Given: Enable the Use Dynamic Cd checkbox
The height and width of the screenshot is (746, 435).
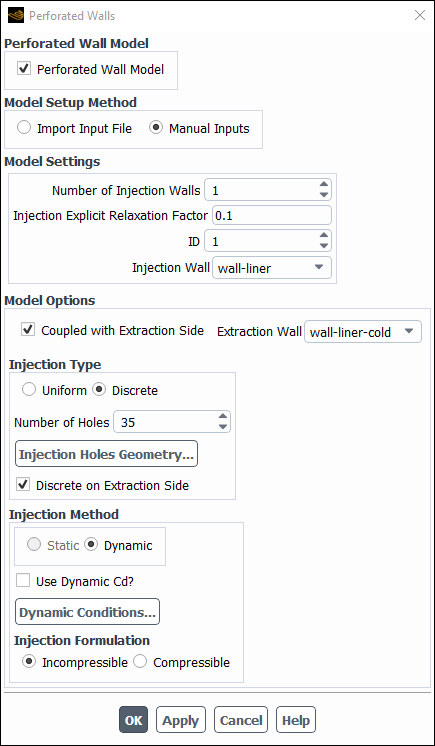Looking at the screenshot, I should coord(23,580).
